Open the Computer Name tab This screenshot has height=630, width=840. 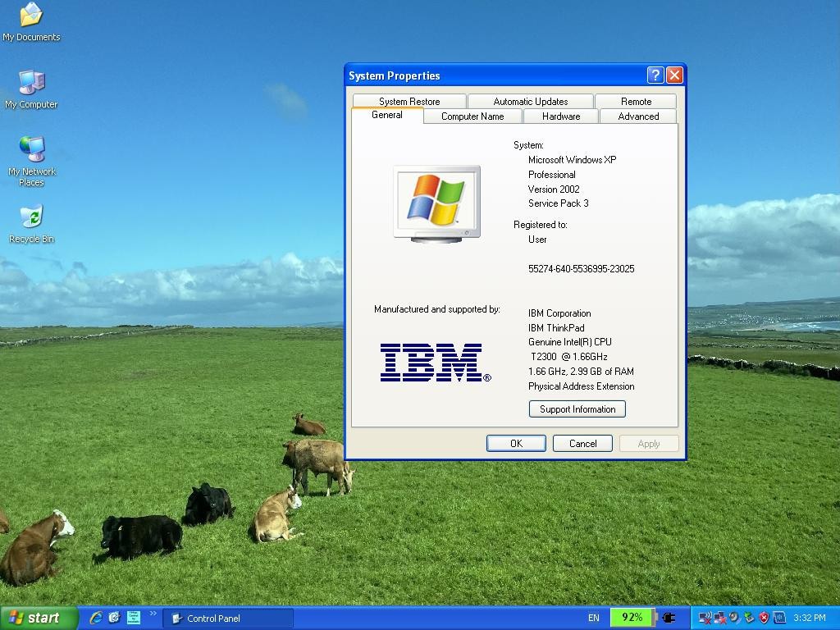pyautogui.click(x=472, y=116)
